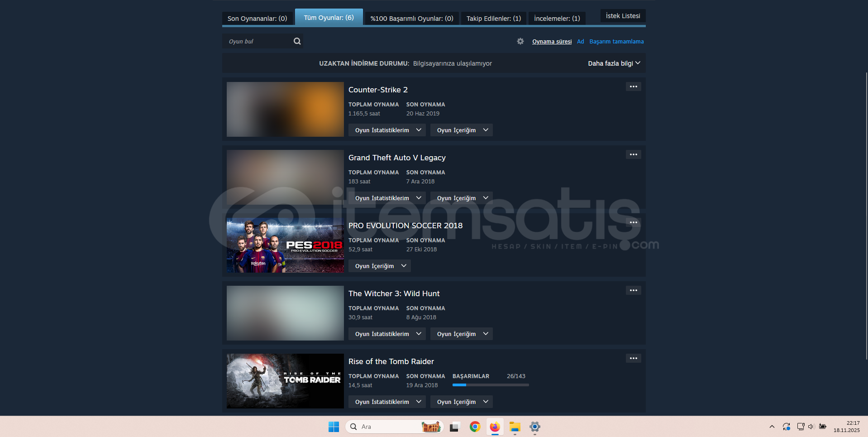Screen dimensions: 868x437
Task: Expand Oyun İstatistiklerim for The Witcher 3
Action: point(387,334)
